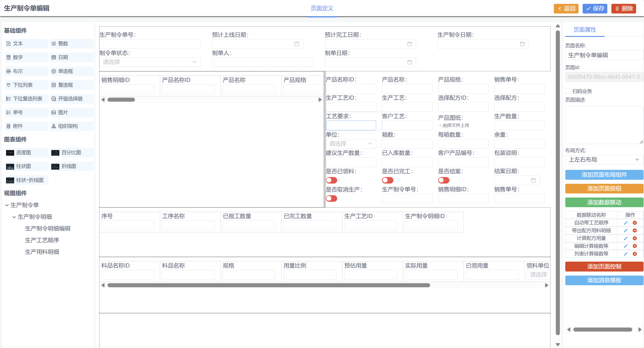Open the 布局方式 layout dropdown
644x348 pixels.
click(x=604, y=159)
